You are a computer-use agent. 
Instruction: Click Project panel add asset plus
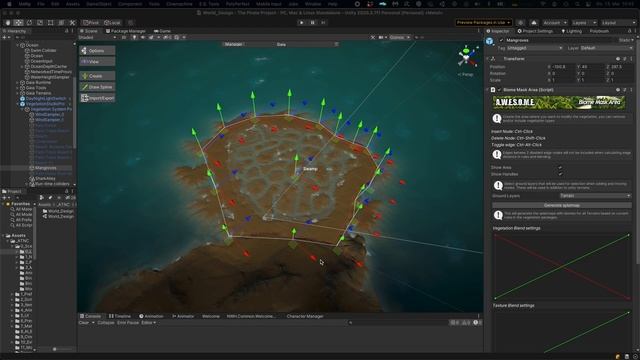point(4,198)
